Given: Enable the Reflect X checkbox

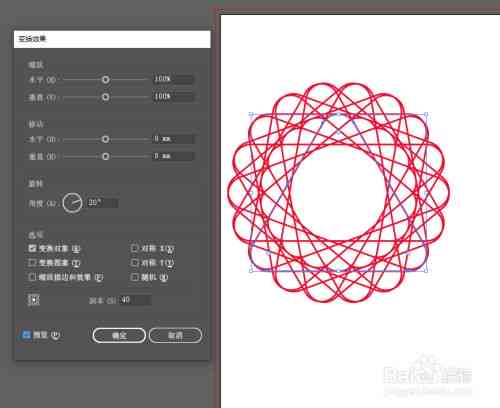Looking at the screenshot, I should [x=135, y=248].
